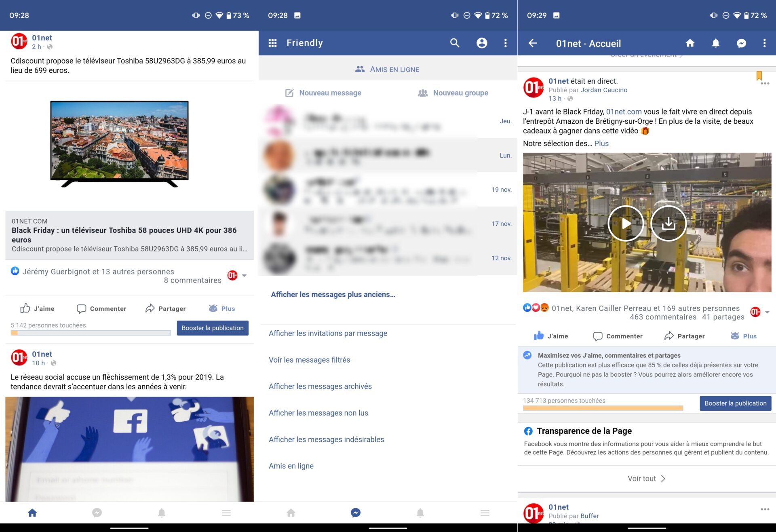Image resolution: width=776 pixels, height=532 pixels.
Task: Expand the post text via Plus link
Action: [601, 144]
